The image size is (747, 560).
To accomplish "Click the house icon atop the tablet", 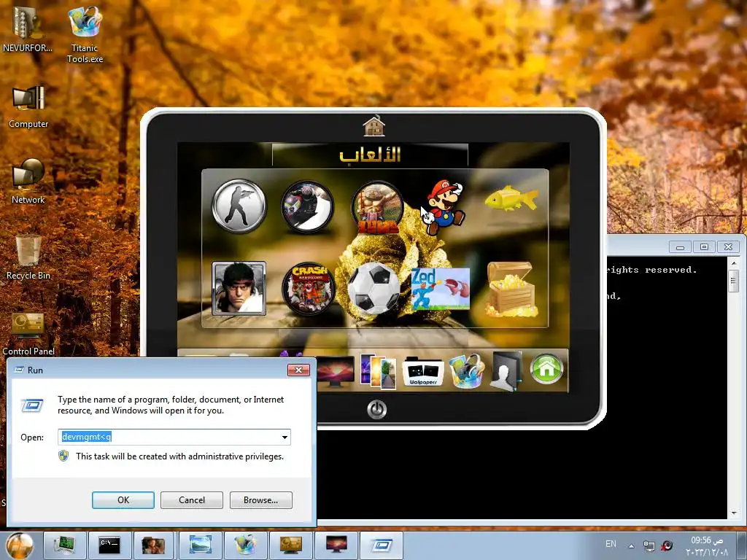I will (x=373, y=126).
